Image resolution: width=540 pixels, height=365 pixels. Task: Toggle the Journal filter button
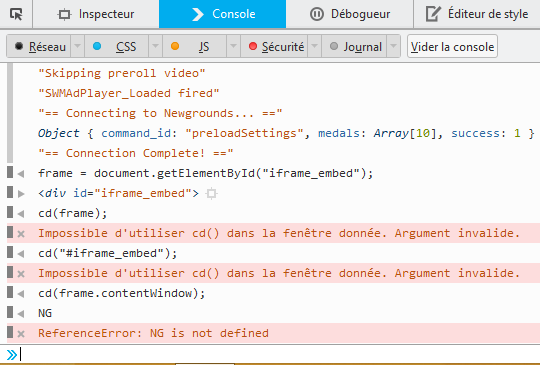[354, 46]
